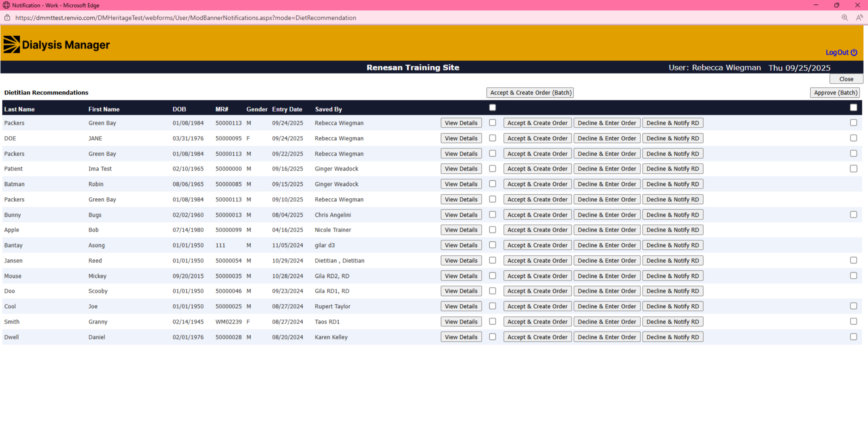
Task: View Details for Batman Robin
Action: tap(461, 184)
